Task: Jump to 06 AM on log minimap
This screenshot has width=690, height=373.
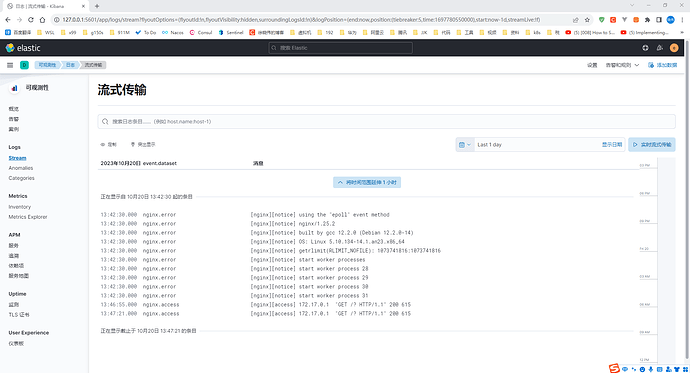Action: click(645, 304)
